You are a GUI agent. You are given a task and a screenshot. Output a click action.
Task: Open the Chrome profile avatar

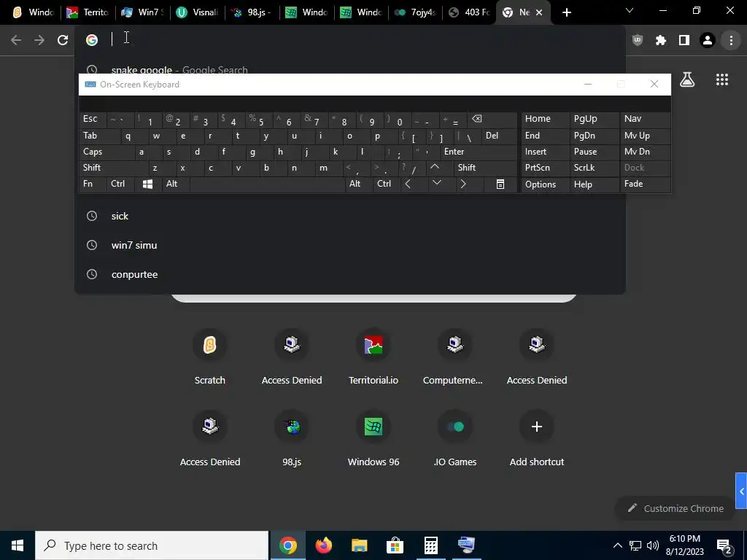tap(708, 40)
